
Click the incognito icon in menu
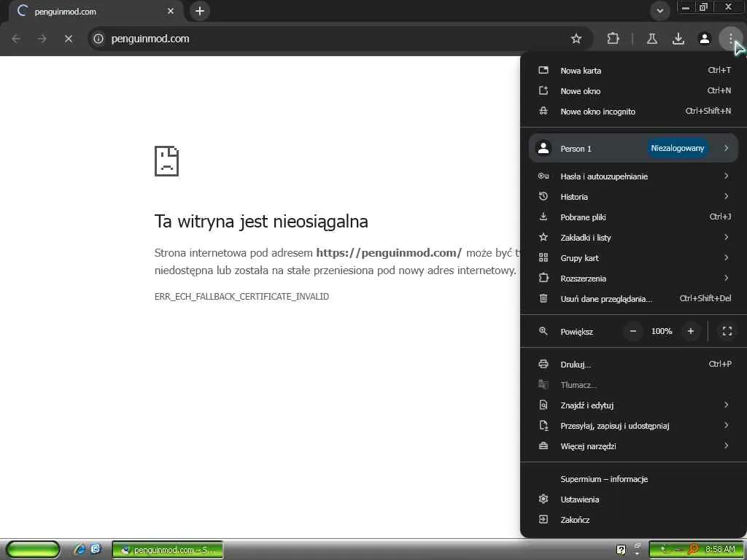[x=543, y=111]
